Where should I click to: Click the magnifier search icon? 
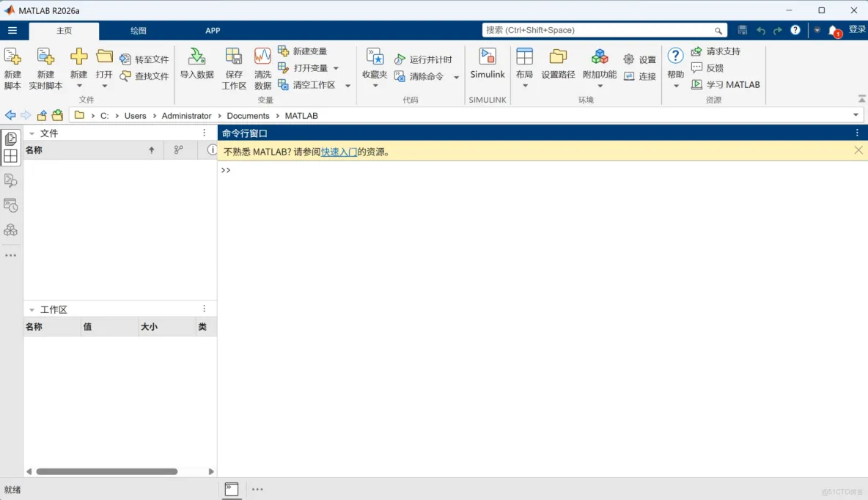pos(718,31)
